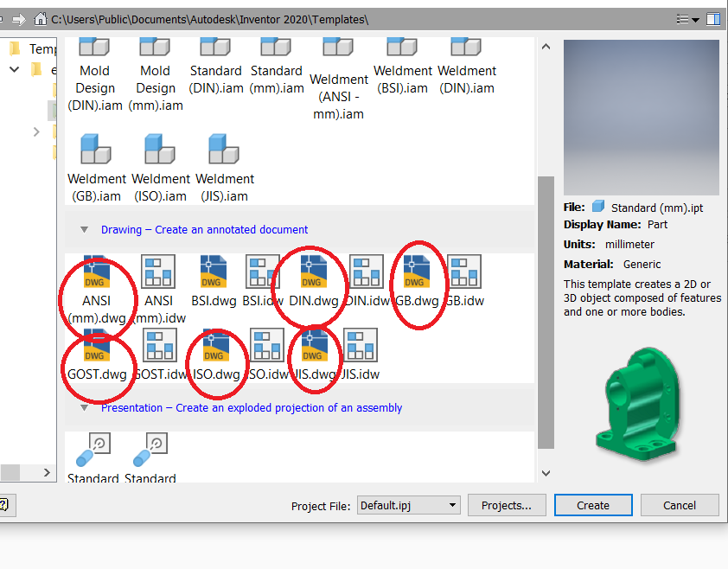
Task: Choose the Weldment (ISO).iam template
Action: click(x=161, y=168)
